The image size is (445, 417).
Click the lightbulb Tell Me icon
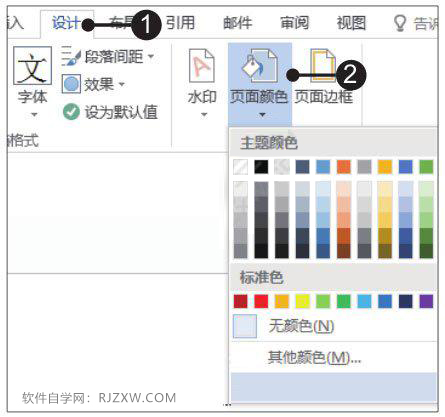[x=400, y=23]
